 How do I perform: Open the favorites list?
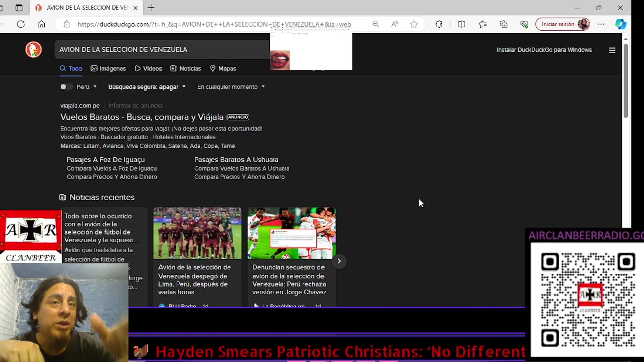(x=482, y=24)
